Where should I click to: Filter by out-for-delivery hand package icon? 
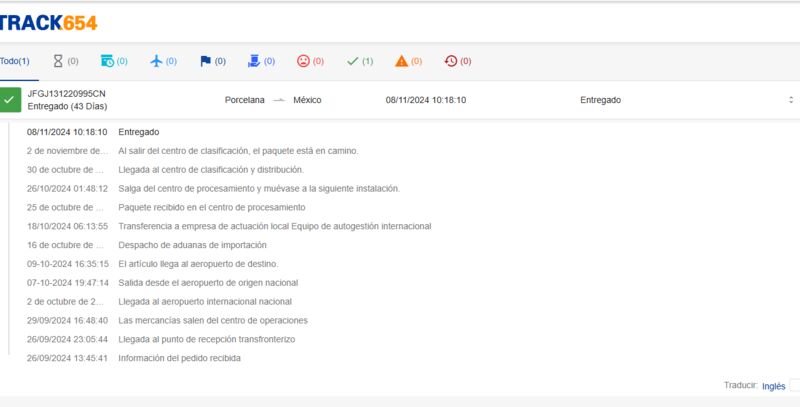pyautogui.click(x=254, y=61)
